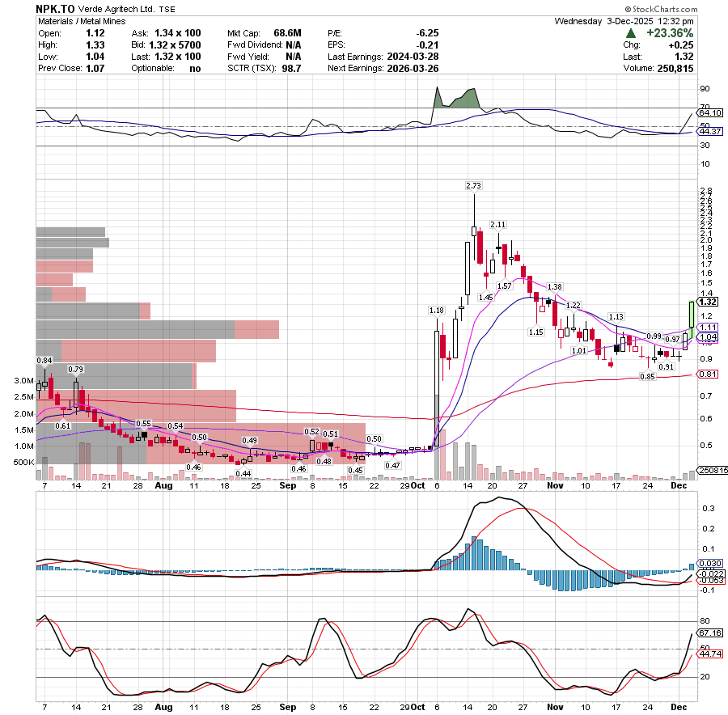Click the Aug label on price axis
Viewport: 728px width, 715px height.
click(x=163, y=485)
